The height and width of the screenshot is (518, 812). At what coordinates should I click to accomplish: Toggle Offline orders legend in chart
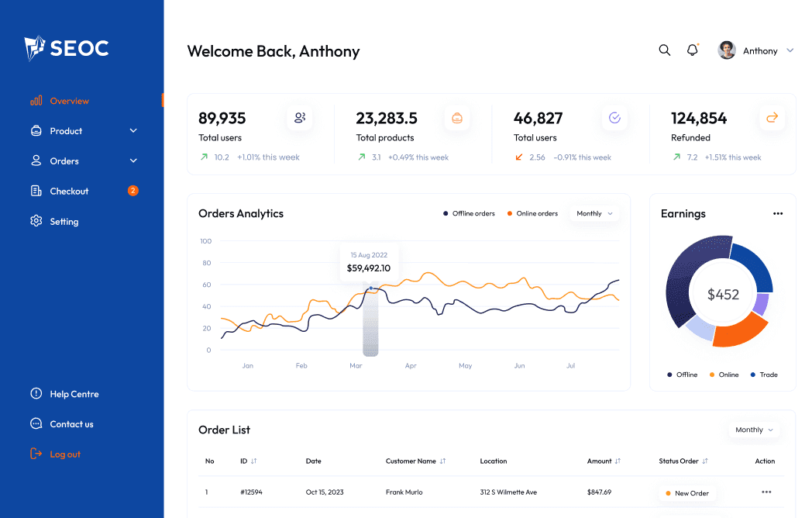(469, 213)
